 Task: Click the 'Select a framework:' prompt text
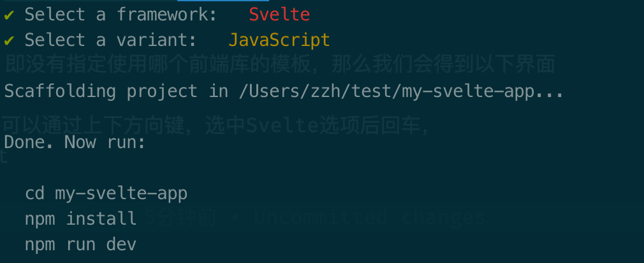click(x=121, y=14)
